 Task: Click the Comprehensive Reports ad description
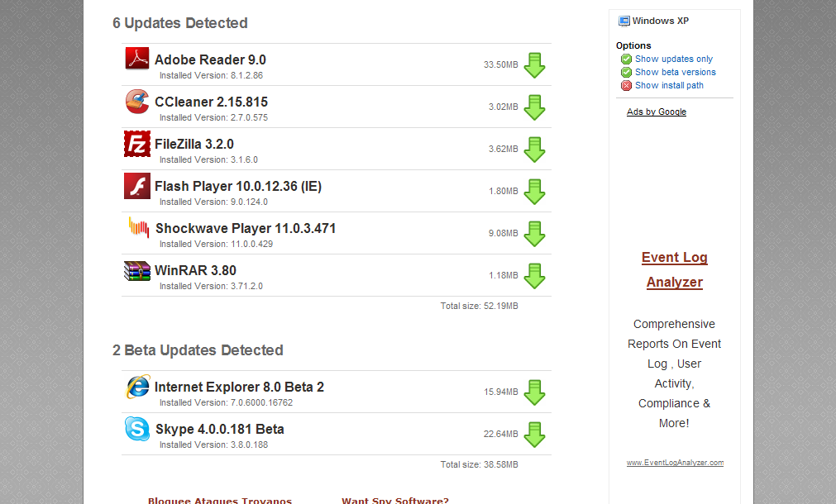pos(675,373)
